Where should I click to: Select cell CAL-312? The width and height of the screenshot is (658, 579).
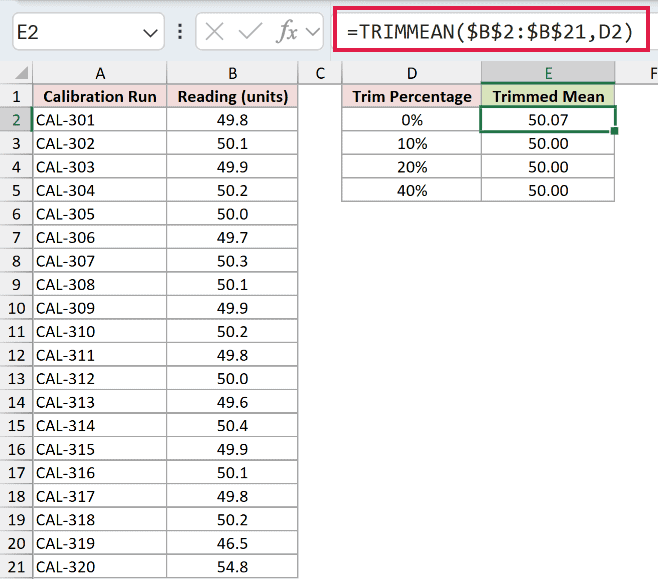click(x=100, y=378)
